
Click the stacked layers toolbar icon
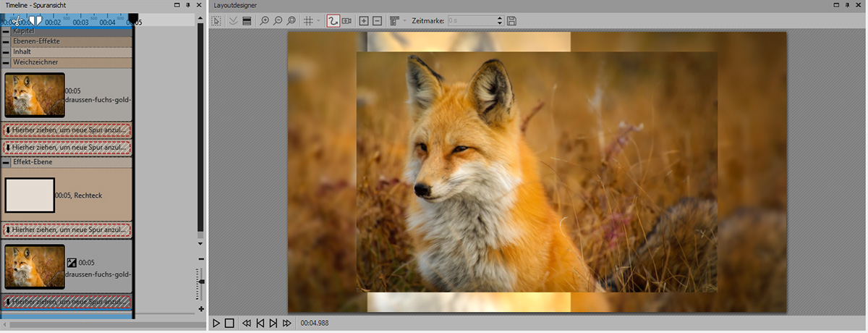pyautogui.click(x=247, y=21)
